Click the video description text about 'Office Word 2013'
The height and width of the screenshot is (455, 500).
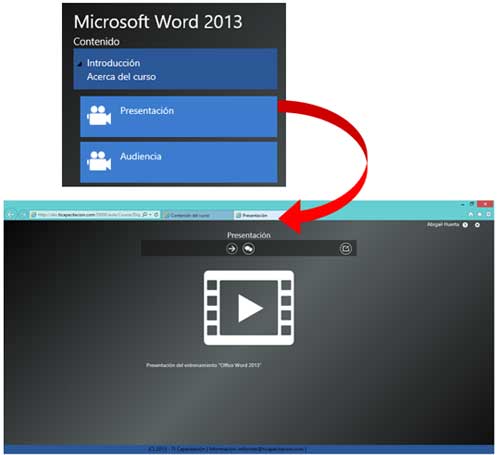[x=204, y=365]
